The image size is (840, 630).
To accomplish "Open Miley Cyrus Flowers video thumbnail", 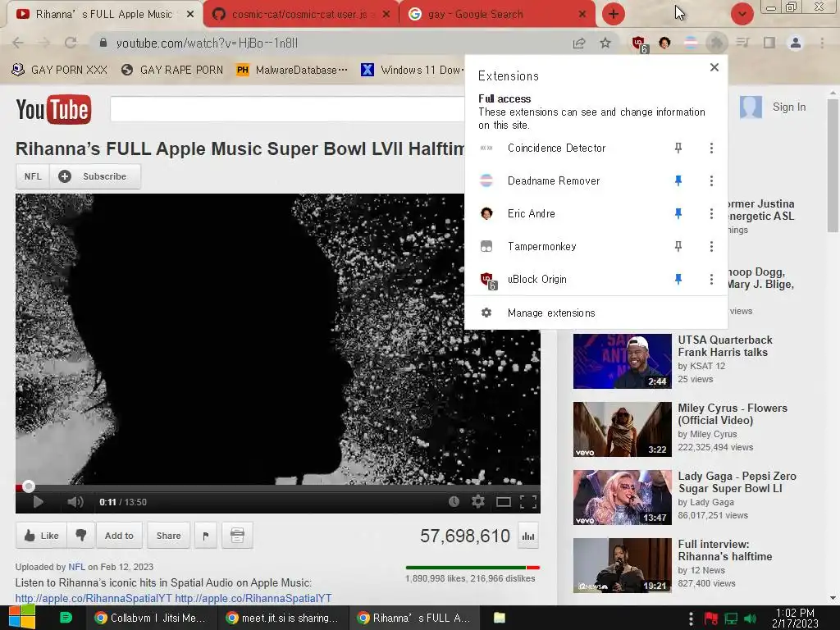I will click(622, 430).
